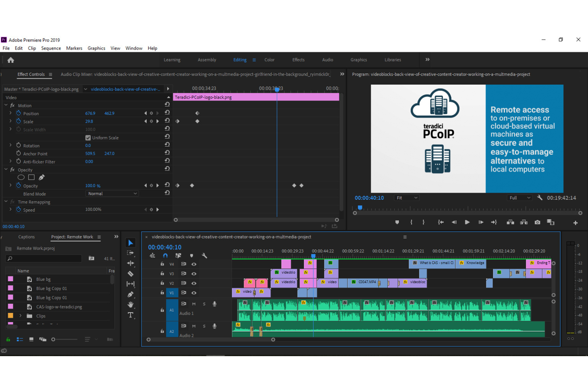This screenshot has height=392, width=588.
Task: Play the program monitor
Action: (467, 222)
